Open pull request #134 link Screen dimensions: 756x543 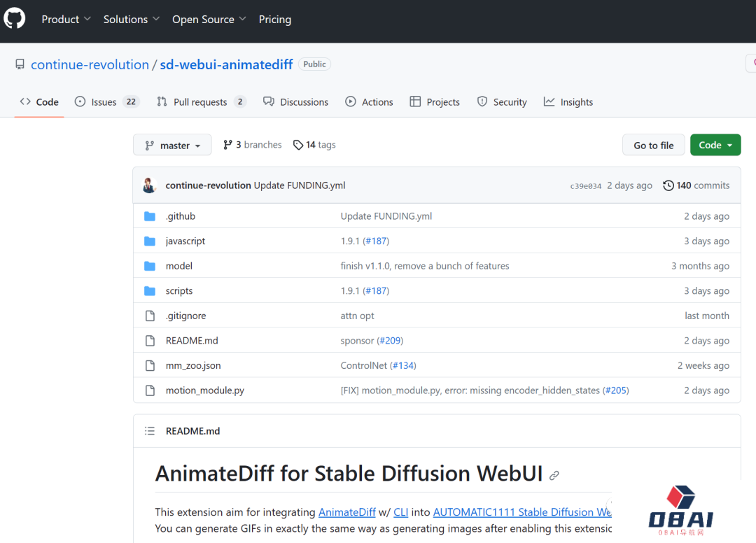click(403, 366)
